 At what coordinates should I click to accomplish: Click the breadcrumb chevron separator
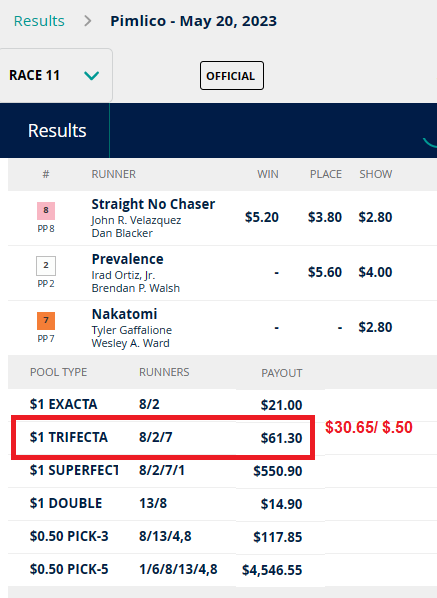tap(88, 21)
